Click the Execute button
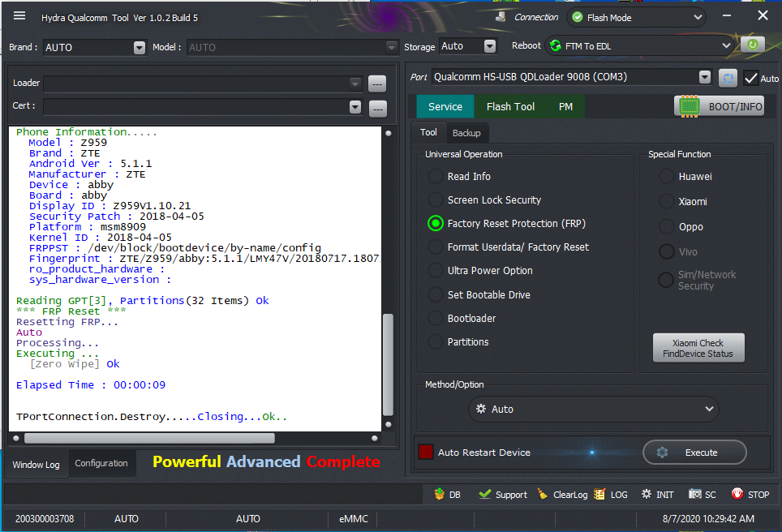Screen dimensions: 782x532 point(694,453)
